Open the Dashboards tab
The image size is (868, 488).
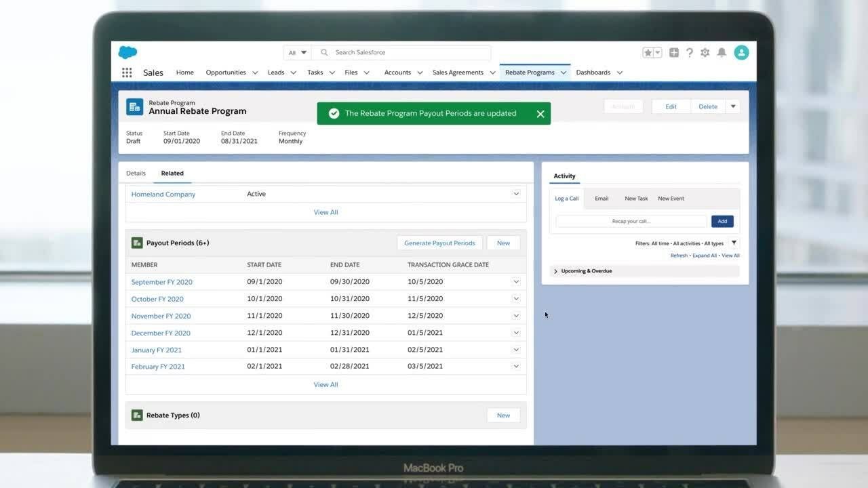pos(593,73)
